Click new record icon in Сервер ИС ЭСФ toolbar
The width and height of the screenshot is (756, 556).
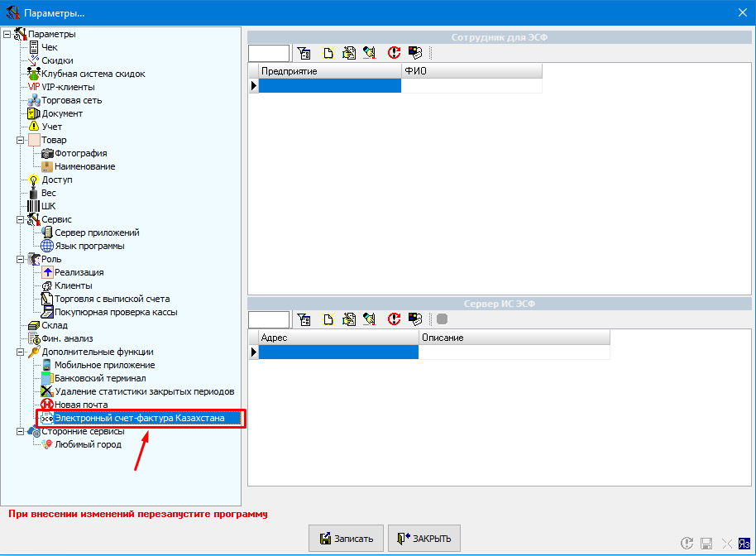[x=328, y=319]
